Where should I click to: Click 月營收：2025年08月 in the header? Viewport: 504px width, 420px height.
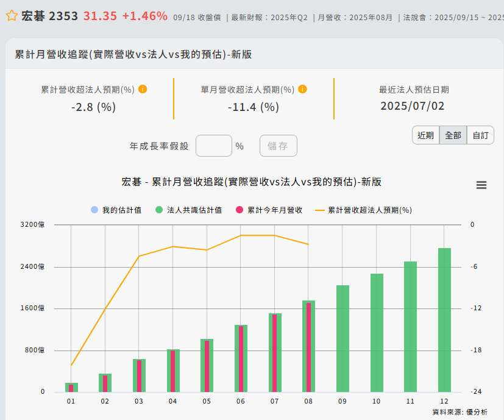coord(355,17)
